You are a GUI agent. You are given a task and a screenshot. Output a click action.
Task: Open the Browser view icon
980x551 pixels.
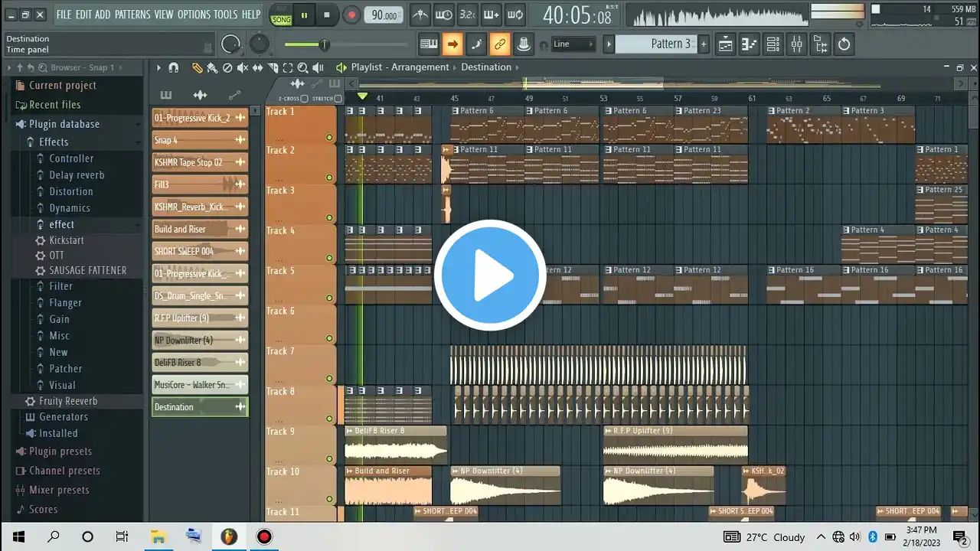tap(821, 44)
